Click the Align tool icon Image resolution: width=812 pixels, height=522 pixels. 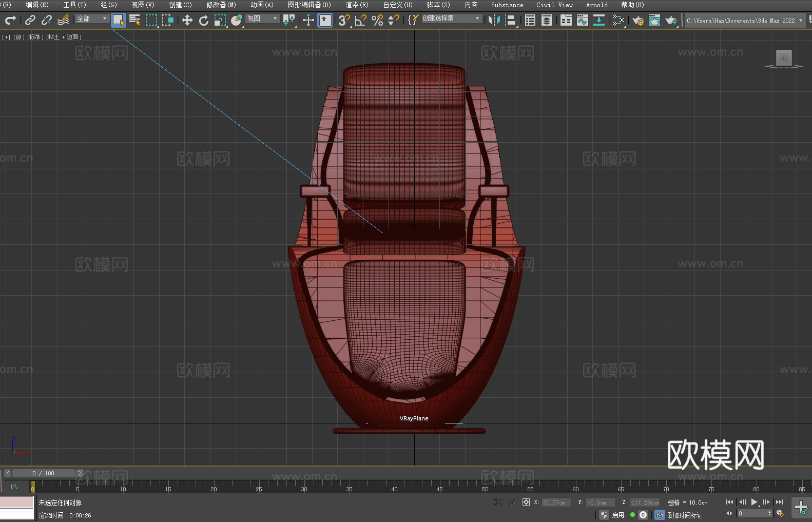pyautogui.click(x=511, y=20)
